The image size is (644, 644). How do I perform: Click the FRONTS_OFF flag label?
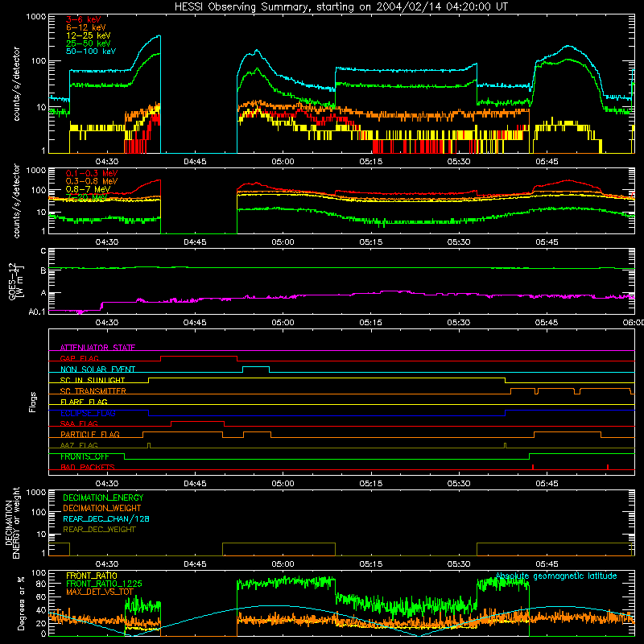point(85,456)
